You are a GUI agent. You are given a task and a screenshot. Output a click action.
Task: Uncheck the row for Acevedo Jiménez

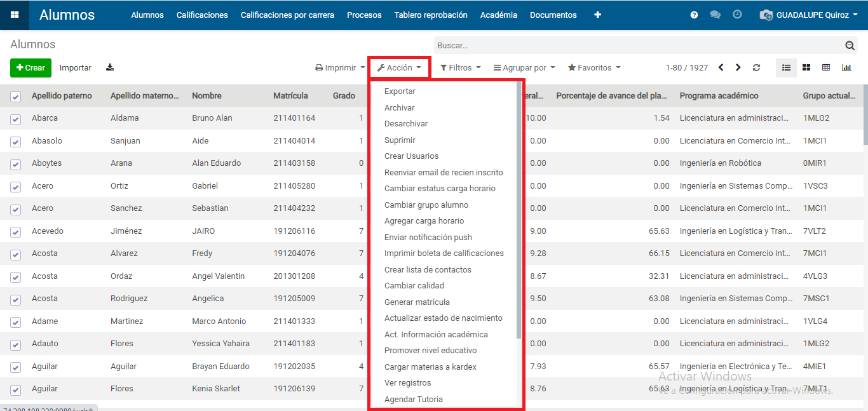point(16,232)
